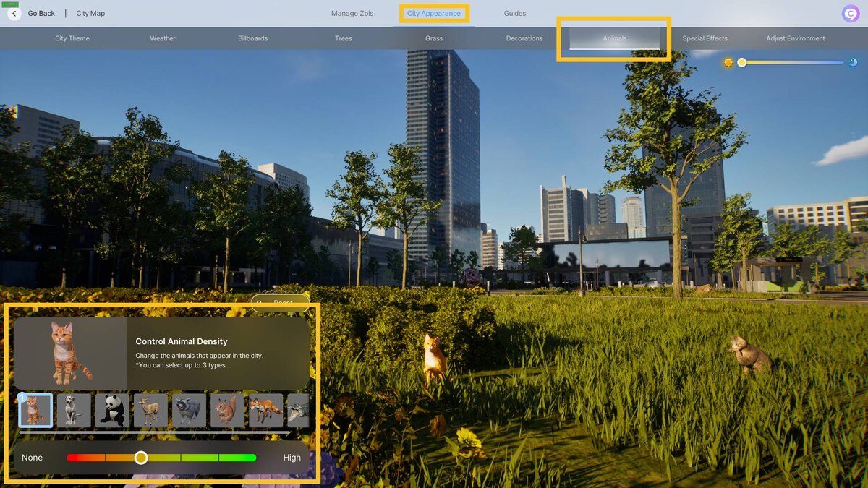Image resolution: width=868 pixels, height=488 pixels.
Task: Select the deer animal thumbnail
Action: coord(150,411)
